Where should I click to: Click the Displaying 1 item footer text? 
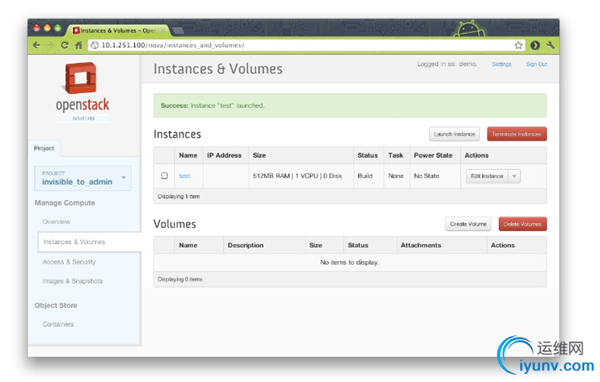179,196
